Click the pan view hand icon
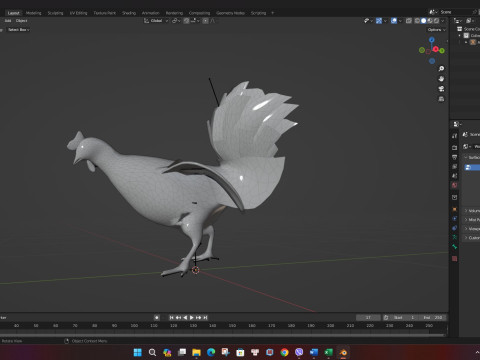The width and height of the screenshot is (480, 360). [x=441, y=79]
